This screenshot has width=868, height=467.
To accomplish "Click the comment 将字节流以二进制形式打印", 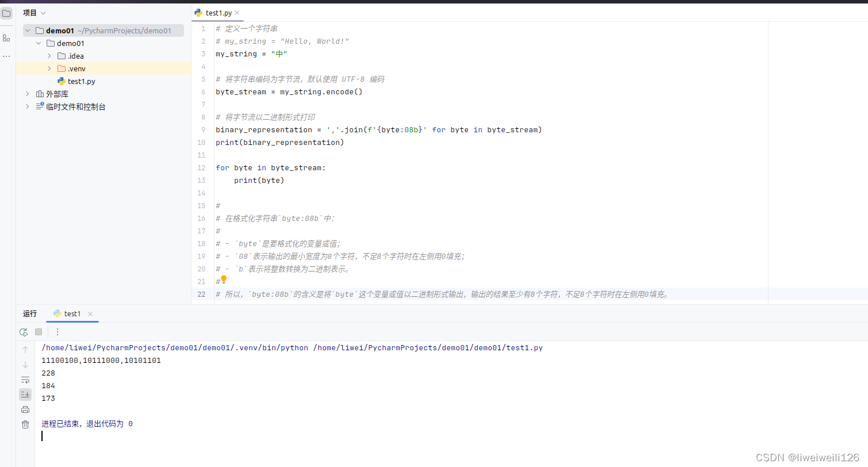I will (266, 117).
